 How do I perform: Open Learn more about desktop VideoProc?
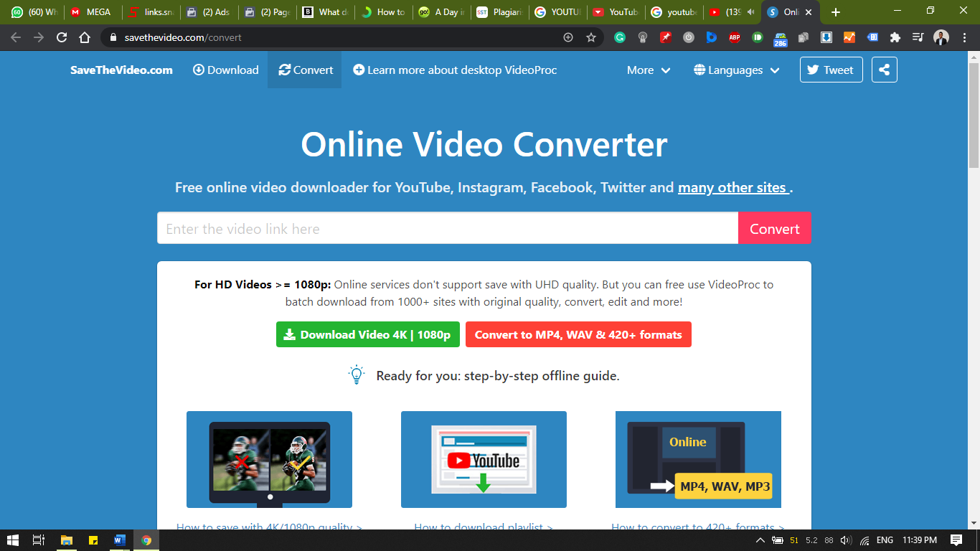coord(455,70)
